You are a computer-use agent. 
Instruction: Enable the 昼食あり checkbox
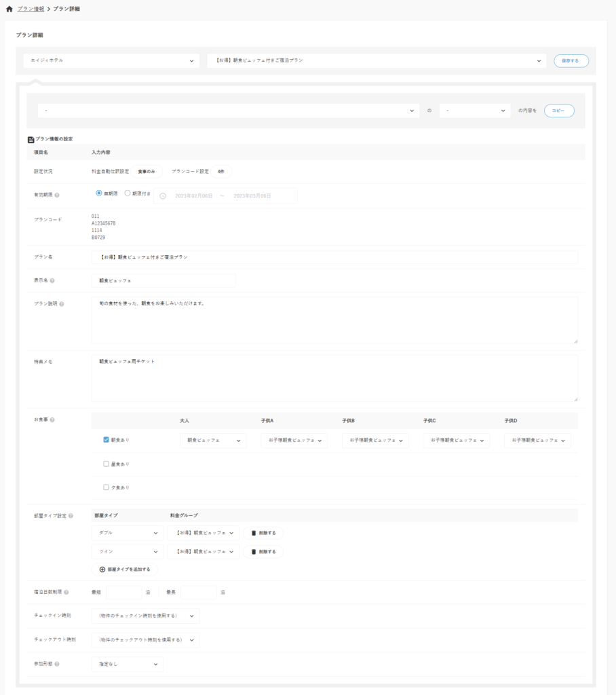(x=106, y=464)
